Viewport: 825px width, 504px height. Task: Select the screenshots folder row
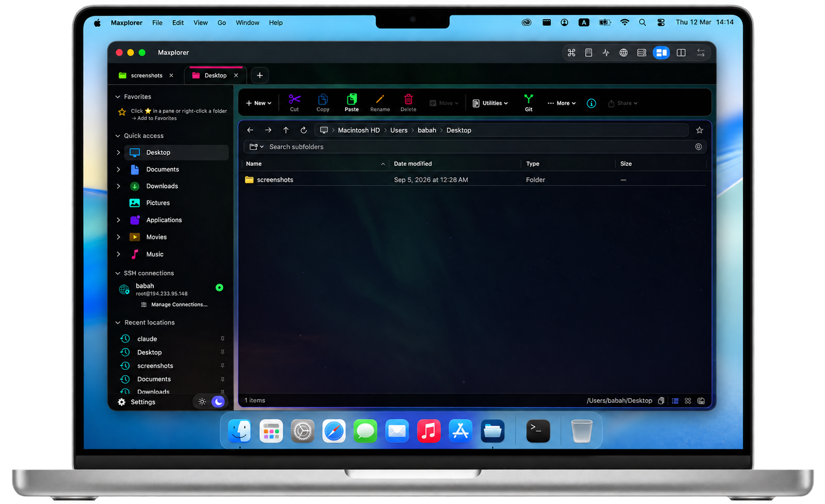[x=475, y=179]
